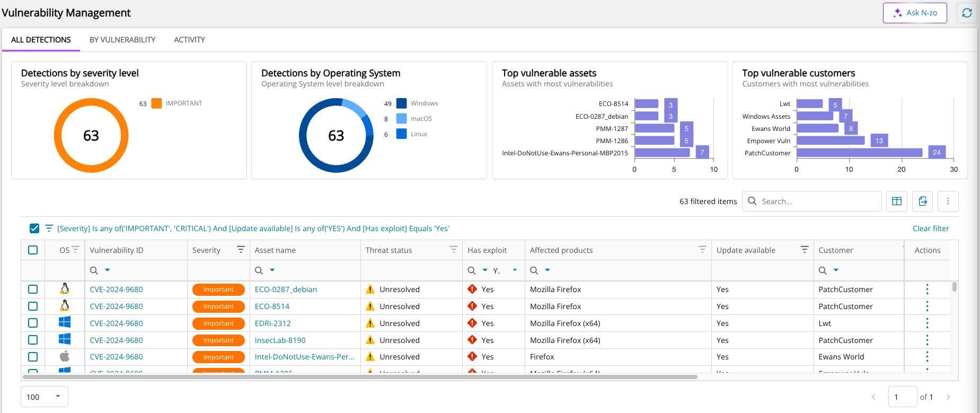Switch to the BY VULNERABILITY tab
Screen dimensions: 980x413
(x=122, y=40)
